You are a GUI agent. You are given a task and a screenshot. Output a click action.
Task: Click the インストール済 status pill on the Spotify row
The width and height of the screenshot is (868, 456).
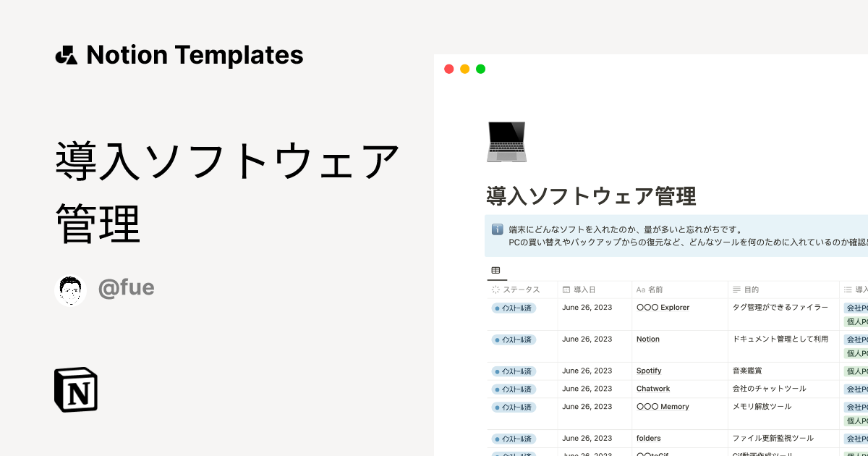[x=514, y=371]
